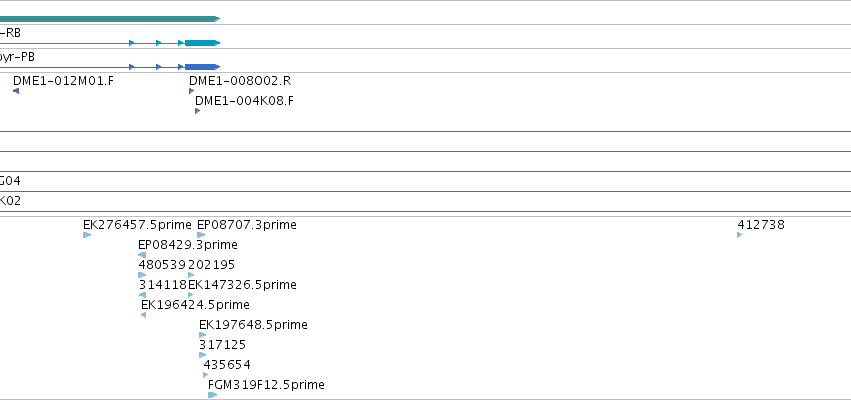This screenshot has height=400, width=851.
Task: Select the 314118 reverse arrow glyph
Action: tap(142, 295)
